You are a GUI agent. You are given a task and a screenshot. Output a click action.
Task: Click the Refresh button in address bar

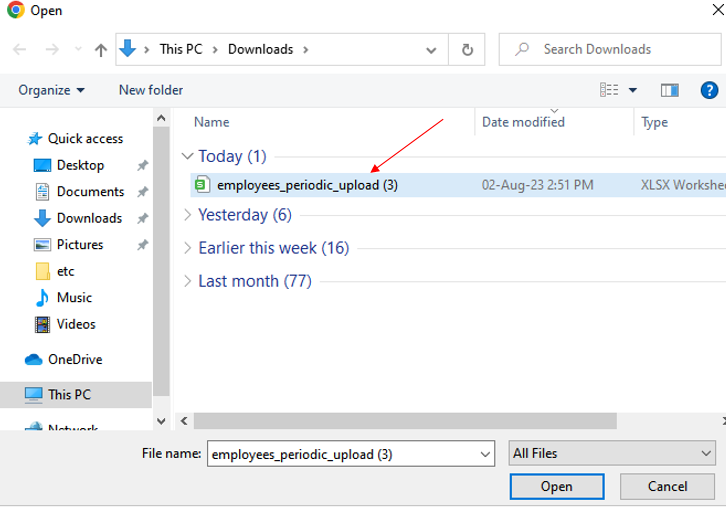[466, 49]
